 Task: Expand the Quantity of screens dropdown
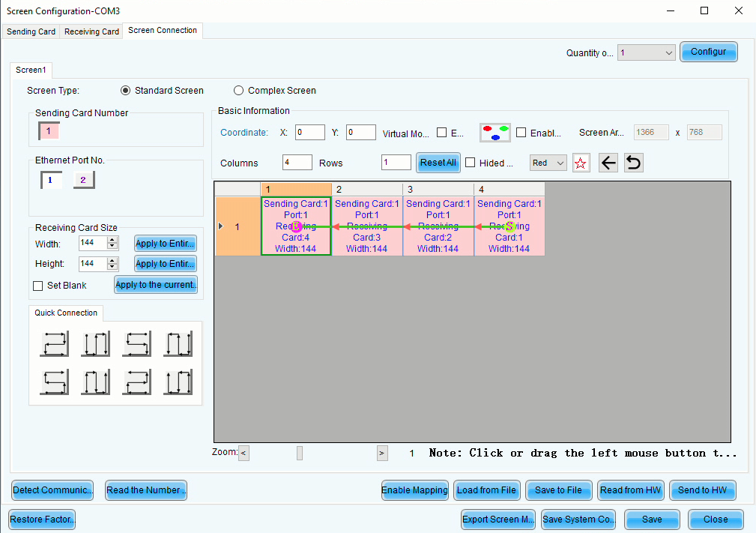(x=646, y=53)
